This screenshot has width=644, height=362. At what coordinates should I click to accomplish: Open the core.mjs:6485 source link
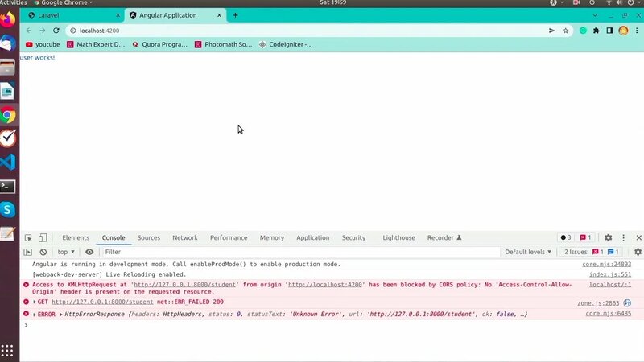coord(609,314)
